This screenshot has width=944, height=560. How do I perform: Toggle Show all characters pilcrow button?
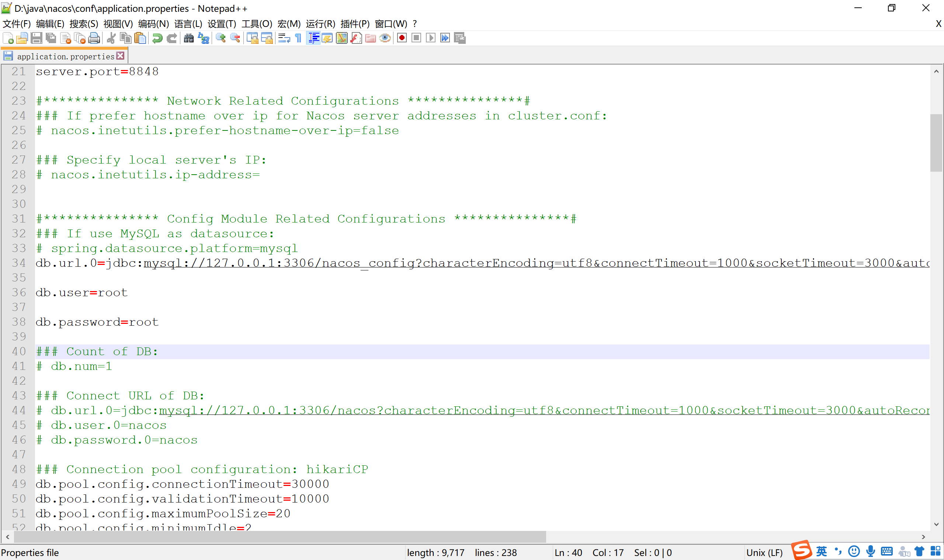(x=298, y=38)
